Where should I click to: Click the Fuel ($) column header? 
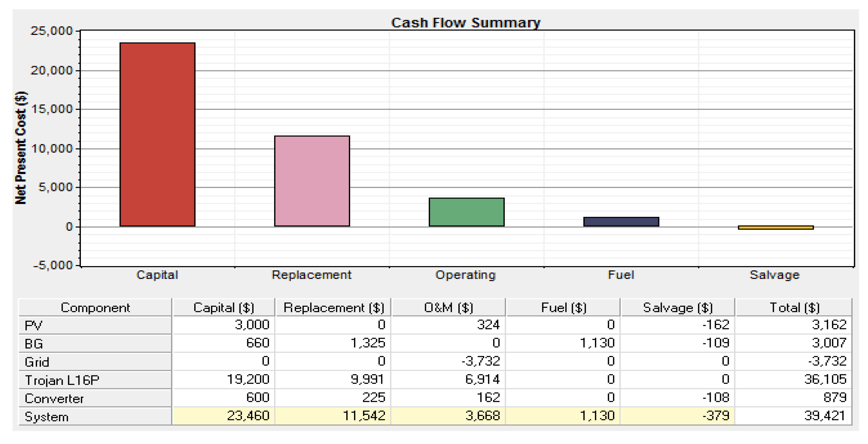tap(563, 308)
